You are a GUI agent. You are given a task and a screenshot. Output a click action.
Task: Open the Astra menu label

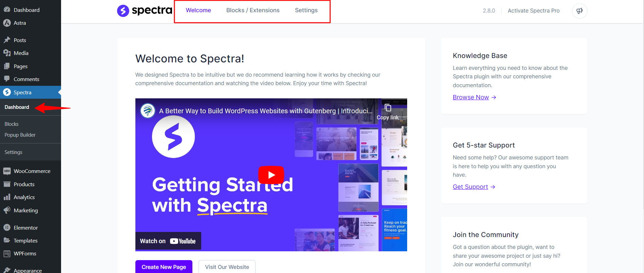point(20,23)
